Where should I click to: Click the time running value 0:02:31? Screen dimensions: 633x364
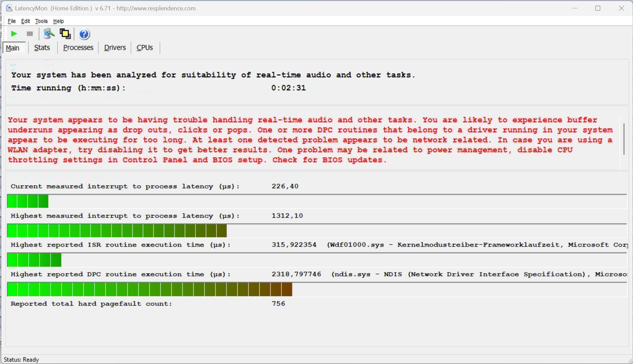pyautogui.click(x=289, y=88)
